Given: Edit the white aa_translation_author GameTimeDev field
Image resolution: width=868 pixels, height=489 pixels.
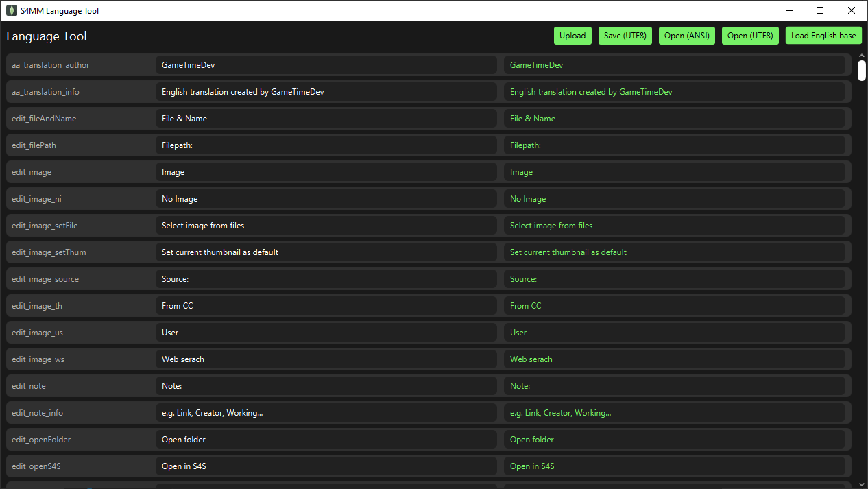Looking at the screenshot, I should (326, 65).
